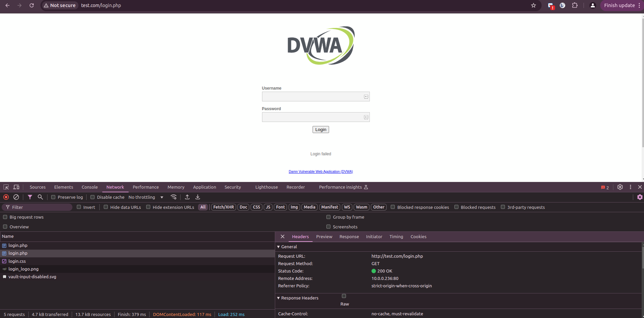This screenshot has width=644, height=318.
Task: Go back to previous page
Action: coord(7,5)
